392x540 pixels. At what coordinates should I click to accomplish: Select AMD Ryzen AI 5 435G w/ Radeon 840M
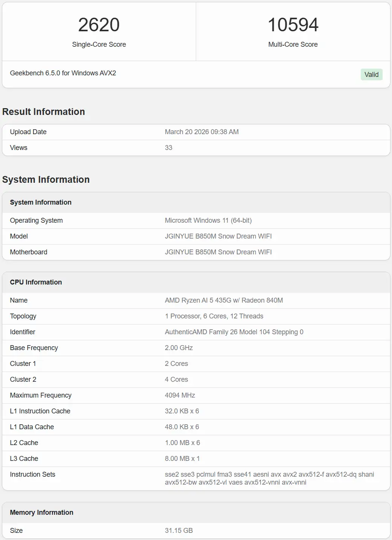(224, 300)
